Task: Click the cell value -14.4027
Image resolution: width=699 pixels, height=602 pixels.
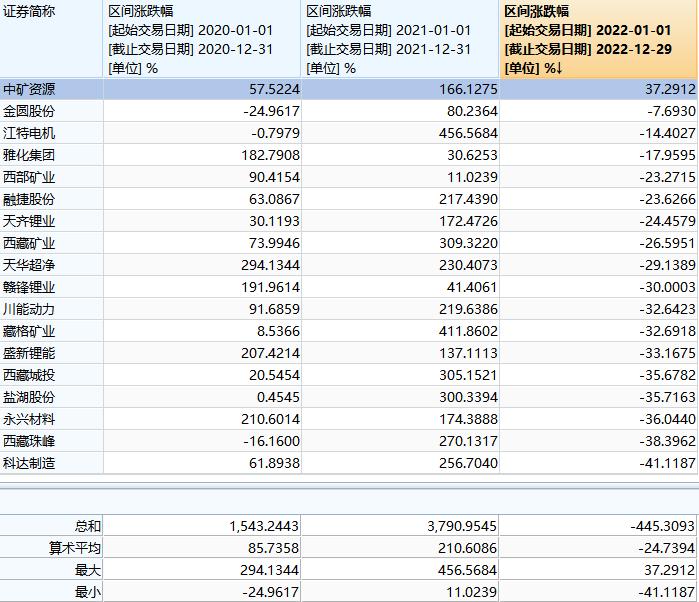Action: [667, 133]
